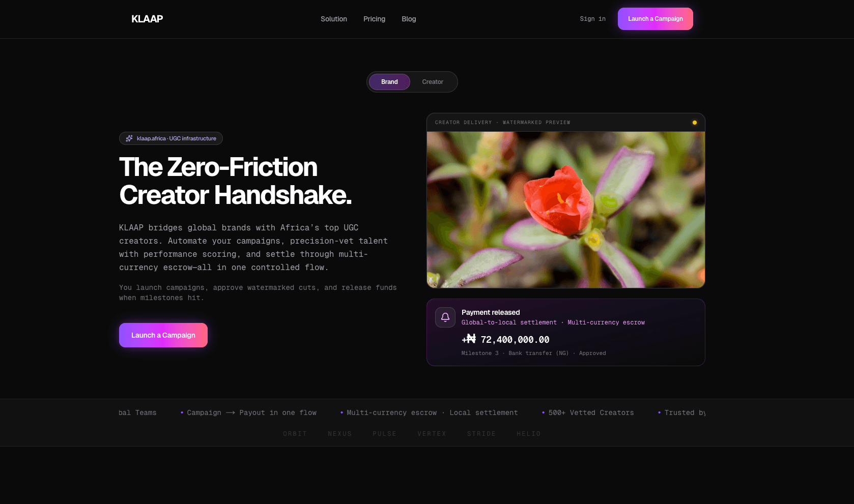
Task: Click the klaap.africa UGC infrastructure badge
Action: pos(171,138)
